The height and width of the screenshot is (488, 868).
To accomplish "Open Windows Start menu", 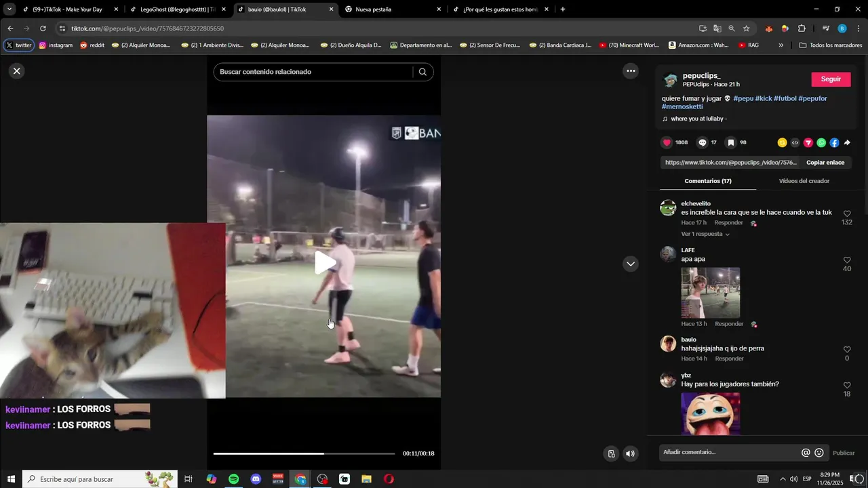I will coord(11,479).
